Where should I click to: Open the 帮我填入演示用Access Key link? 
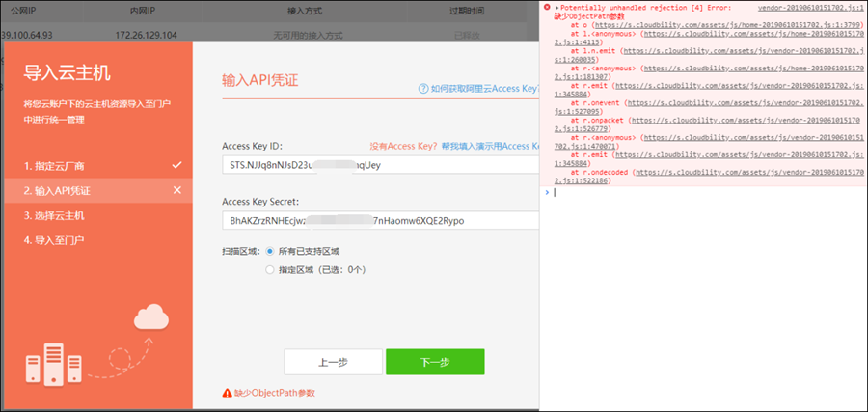click(488, 146)
